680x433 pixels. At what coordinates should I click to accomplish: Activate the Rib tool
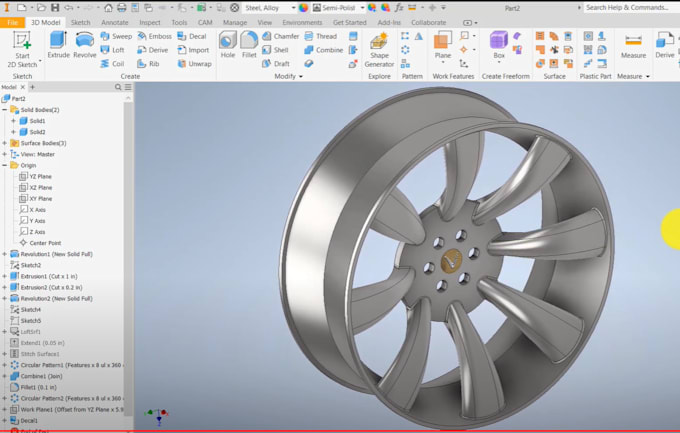(x=148, y=64)
